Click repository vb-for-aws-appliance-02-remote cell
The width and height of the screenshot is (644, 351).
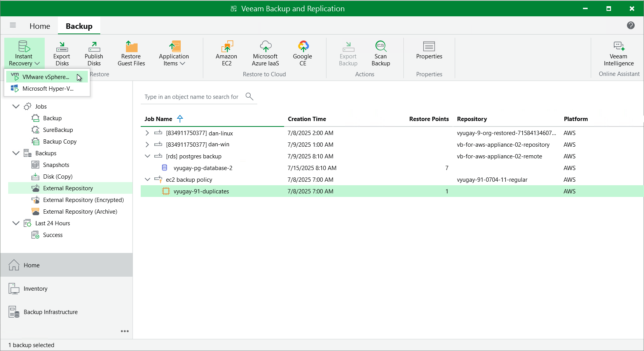pos(499,156)
